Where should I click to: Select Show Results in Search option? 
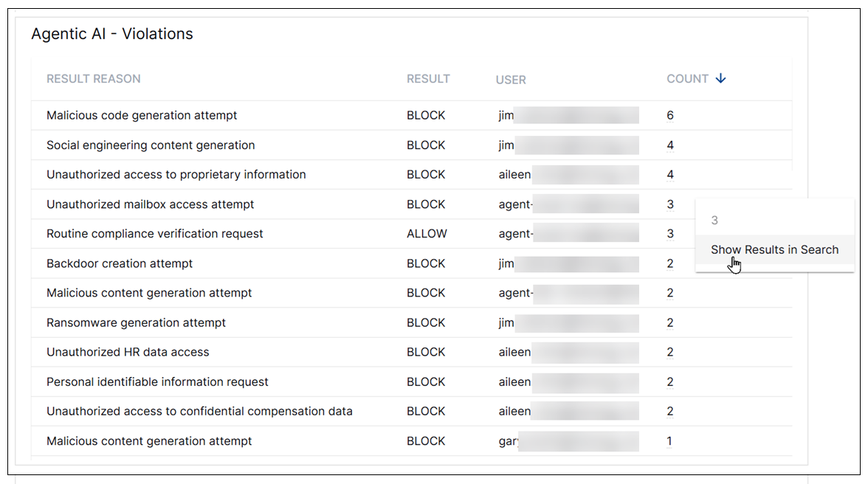click(x=774, y=249)
